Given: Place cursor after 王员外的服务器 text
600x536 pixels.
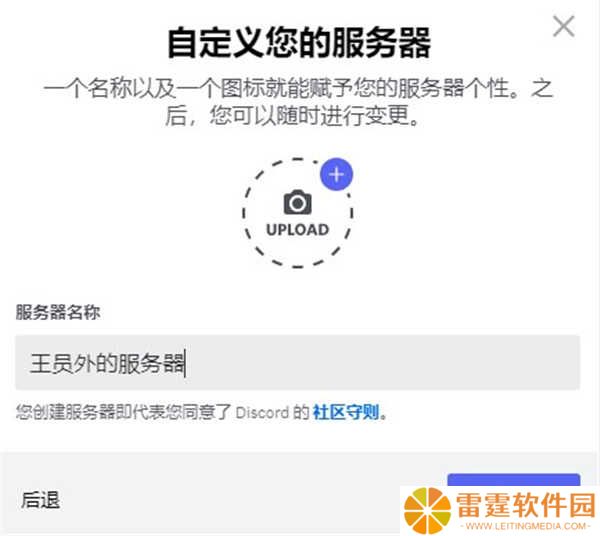Looking at the screenshot, I should click(x=185, y=363).
